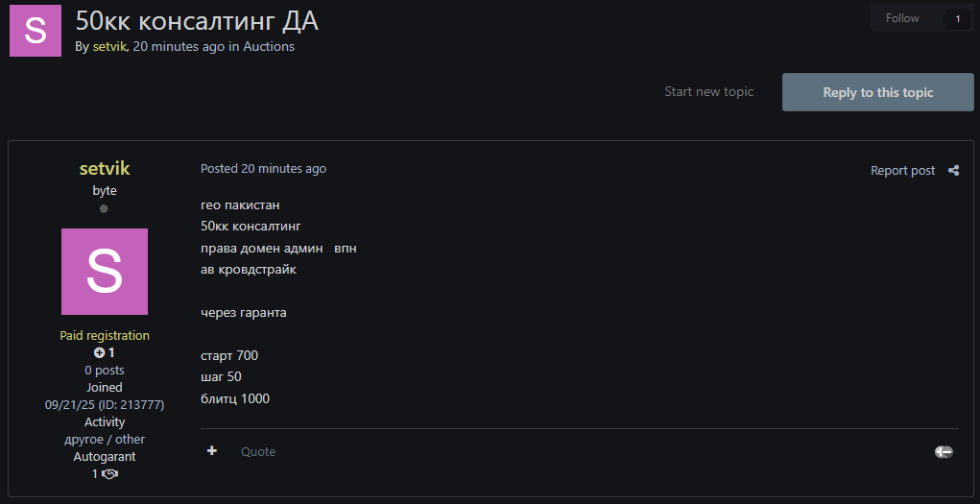The width and height of the screenshot is (980, 504).
Task: Click the Paid registration group label
Action: pyautogui.click(x=105, y=336)
